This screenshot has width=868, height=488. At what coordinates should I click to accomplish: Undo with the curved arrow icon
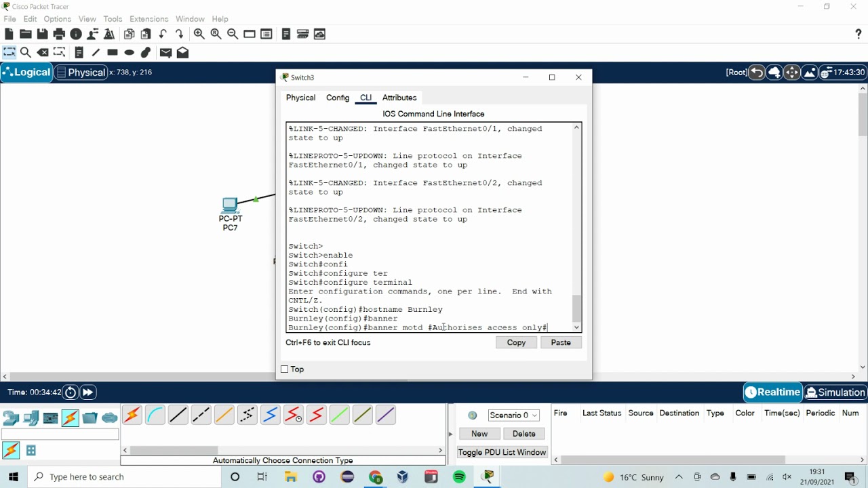163,34
